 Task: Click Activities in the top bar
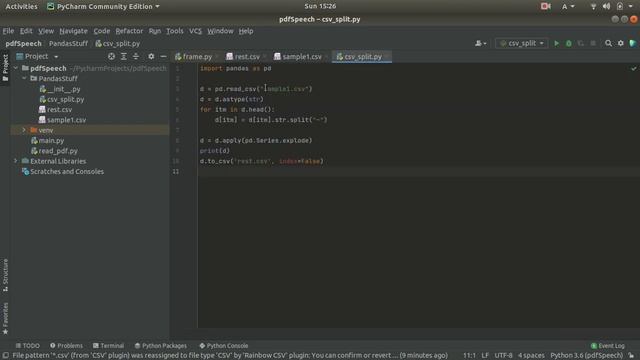[21, 7]
